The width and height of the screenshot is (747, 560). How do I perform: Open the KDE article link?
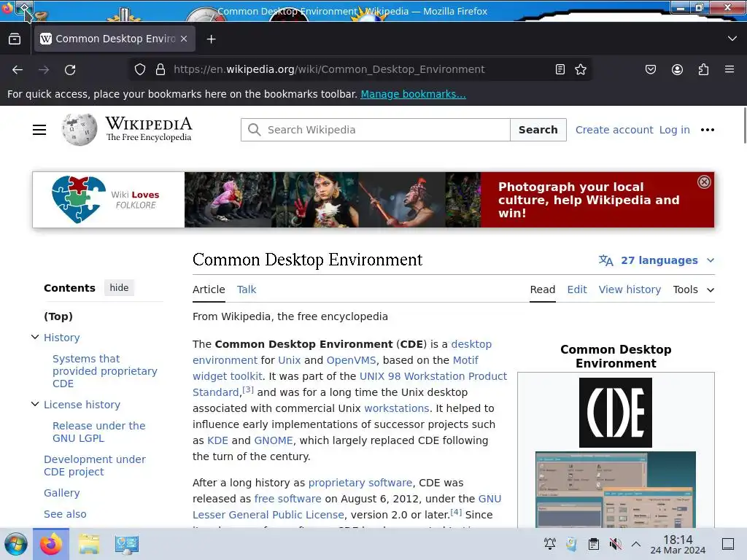(217, 440)
